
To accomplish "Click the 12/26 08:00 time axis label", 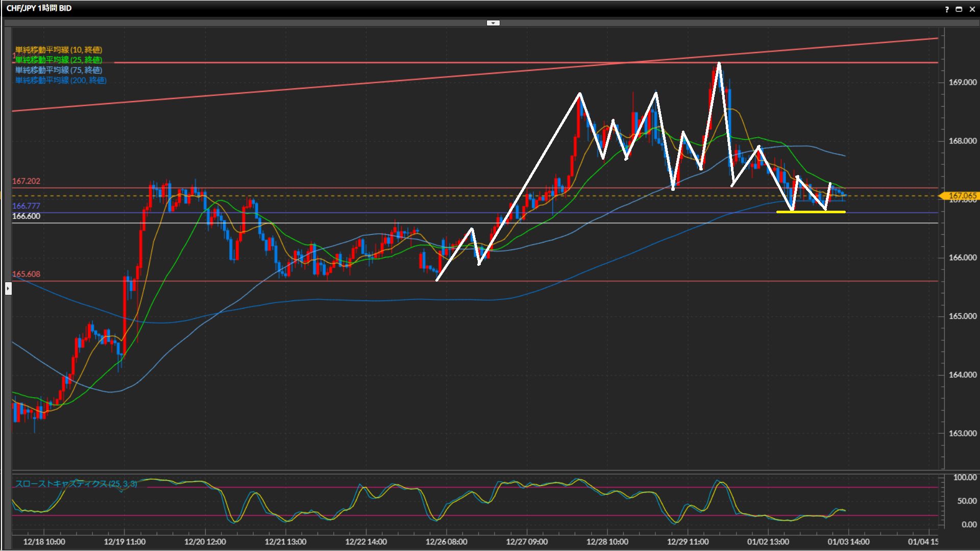I will 446,541.
